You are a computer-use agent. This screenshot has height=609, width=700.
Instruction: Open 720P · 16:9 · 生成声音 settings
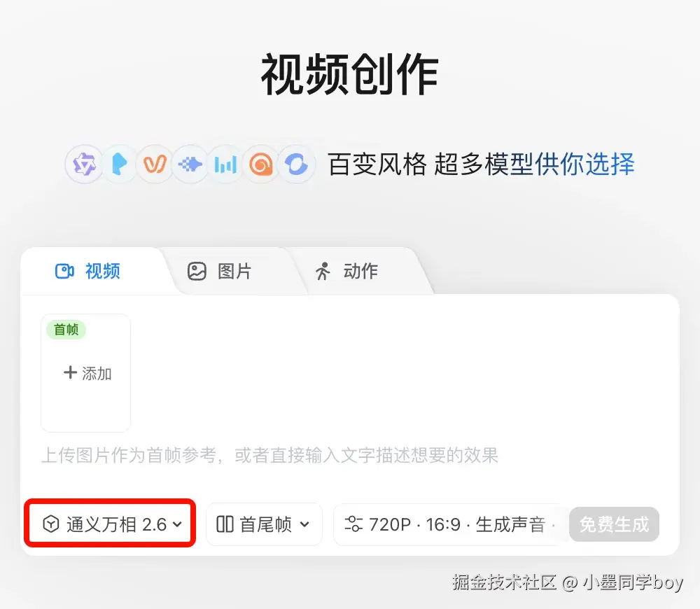point(449,524)
